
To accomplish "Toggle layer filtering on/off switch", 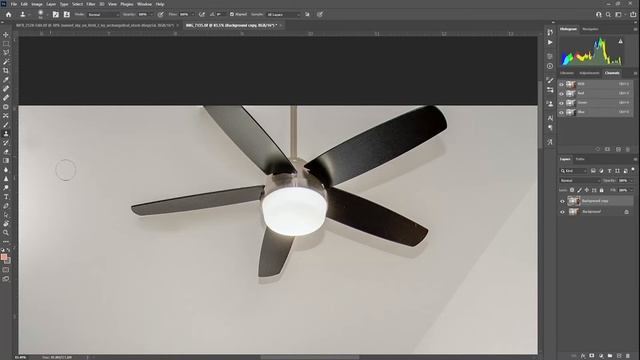I will (x=633, y=169).
